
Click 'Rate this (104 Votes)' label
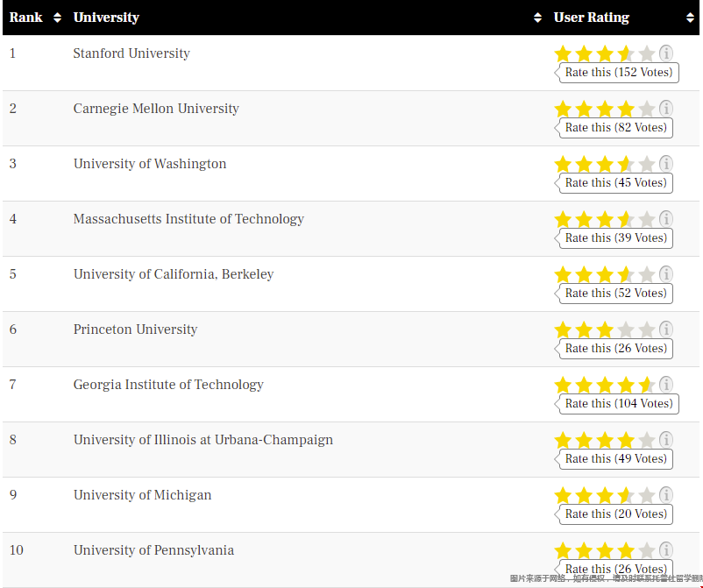point(618,404)
